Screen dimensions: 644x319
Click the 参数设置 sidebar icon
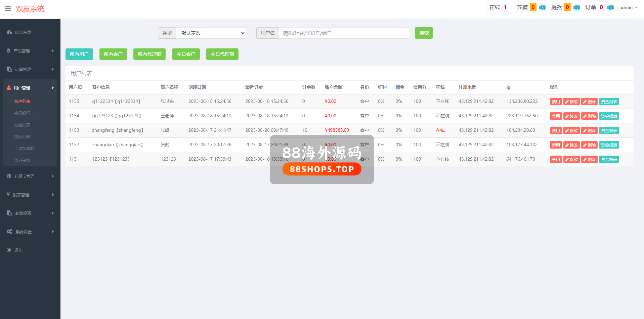click(9, 213)
